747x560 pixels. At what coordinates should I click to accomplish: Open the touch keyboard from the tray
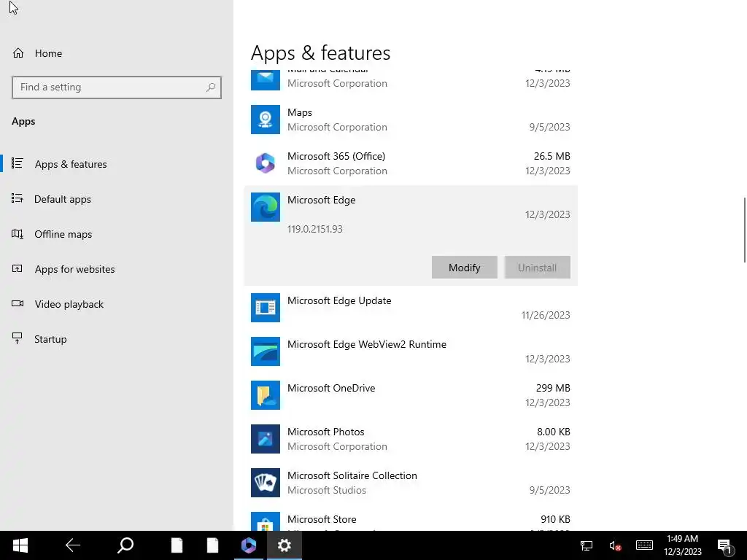pos(644,545)
